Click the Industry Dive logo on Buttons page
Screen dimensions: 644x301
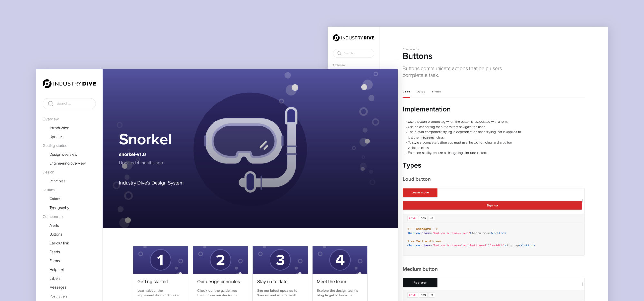353,38
